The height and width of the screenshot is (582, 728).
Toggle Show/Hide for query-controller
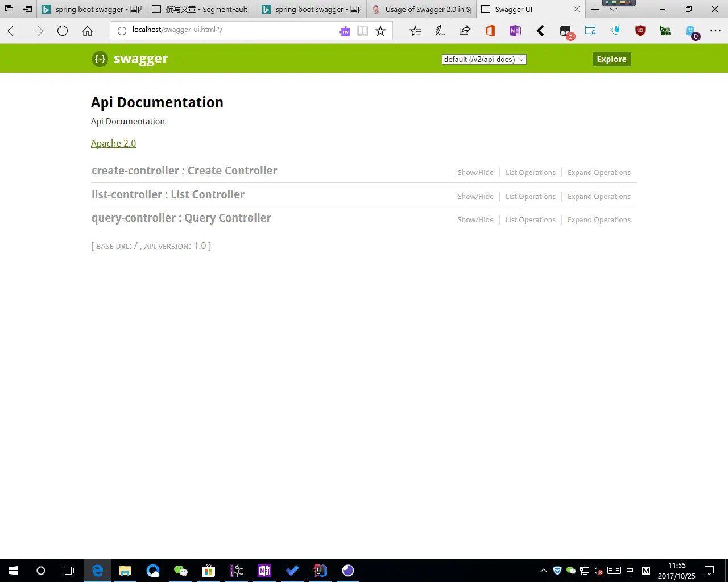(475, 220)
